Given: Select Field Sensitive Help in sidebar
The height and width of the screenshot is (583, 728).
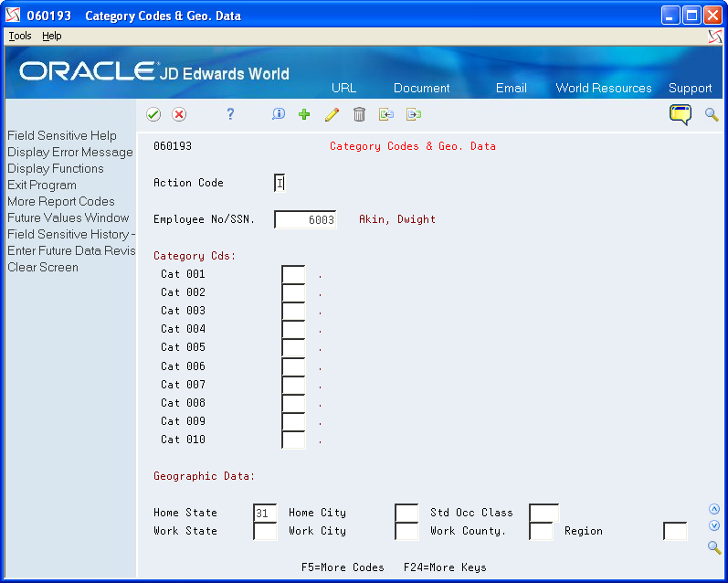Looking at the screenshot, I should [x=62, y=135].
